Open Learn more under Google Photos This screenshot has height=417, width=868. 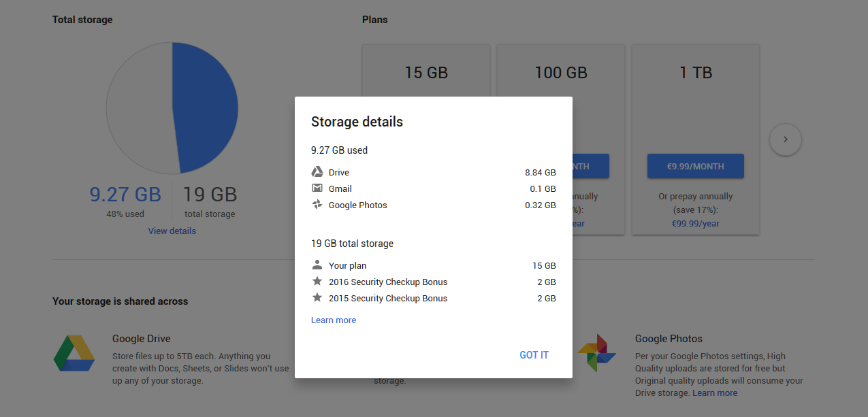point(715,393)
